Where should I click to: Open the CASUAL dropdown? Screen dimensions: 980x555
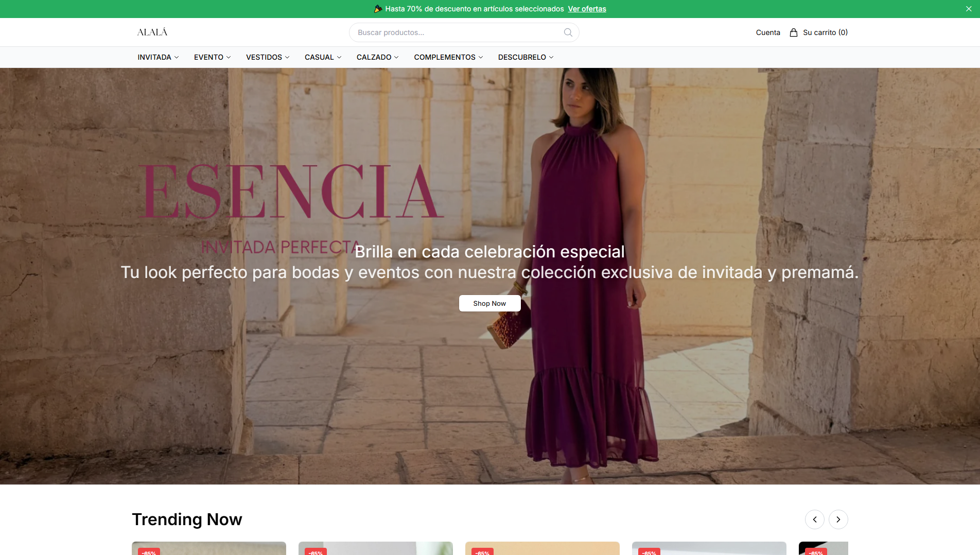point(323,57)
